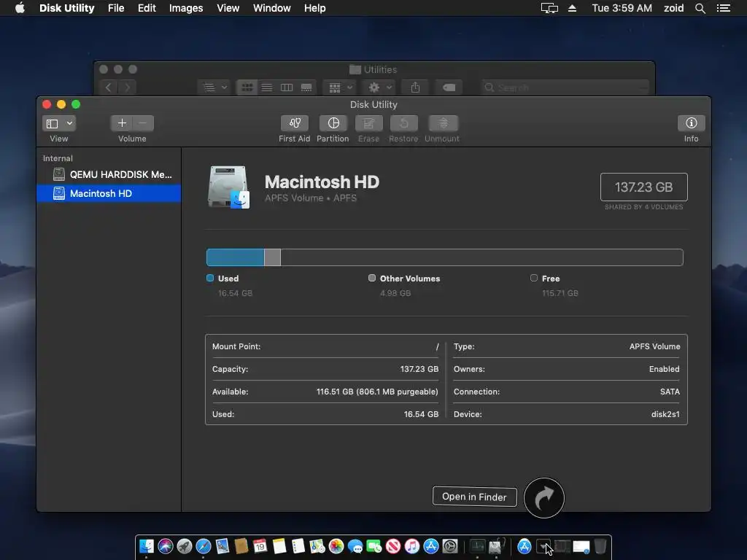Open Calendar from the Dock
The image size is (747, 560).
(260, 546)
